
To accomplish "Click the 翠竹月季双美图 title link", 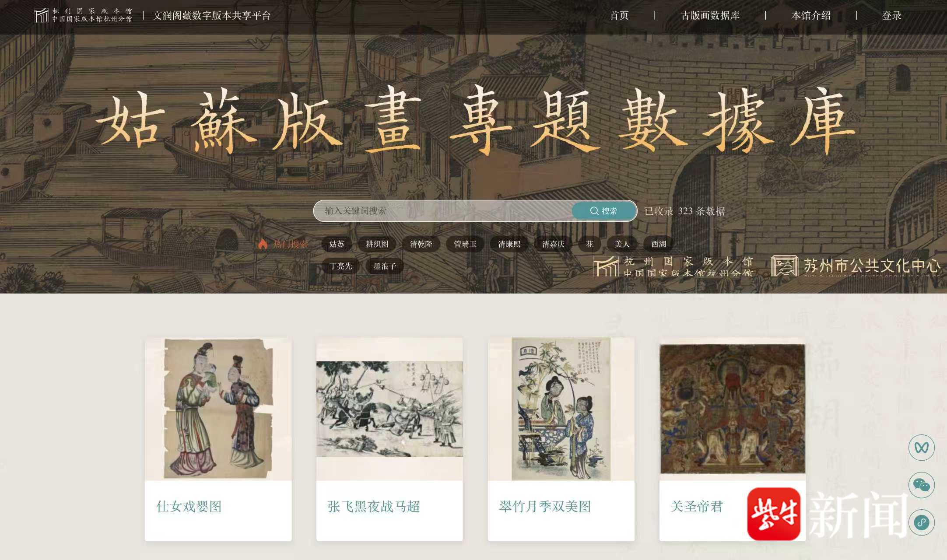I will [545, 507].
